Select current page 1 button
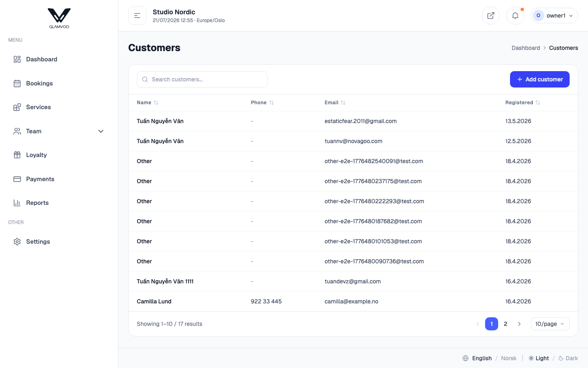The height and width of the screenshot is (368, 588). pyautogui.click(x=492, y=324)
